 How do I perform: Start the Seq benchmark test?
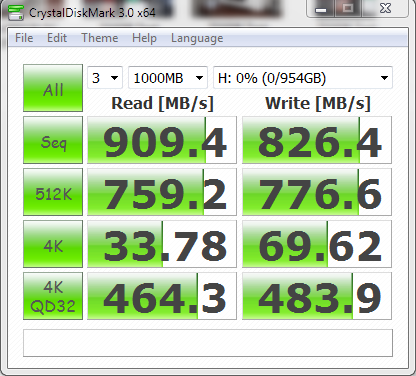tap(53, 140)
